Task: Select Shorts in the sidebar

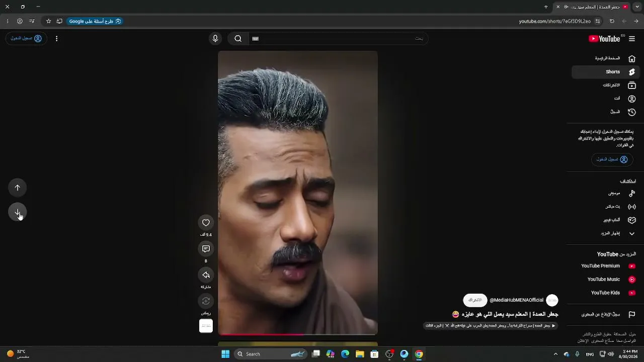Action: [x=606, y=72]
